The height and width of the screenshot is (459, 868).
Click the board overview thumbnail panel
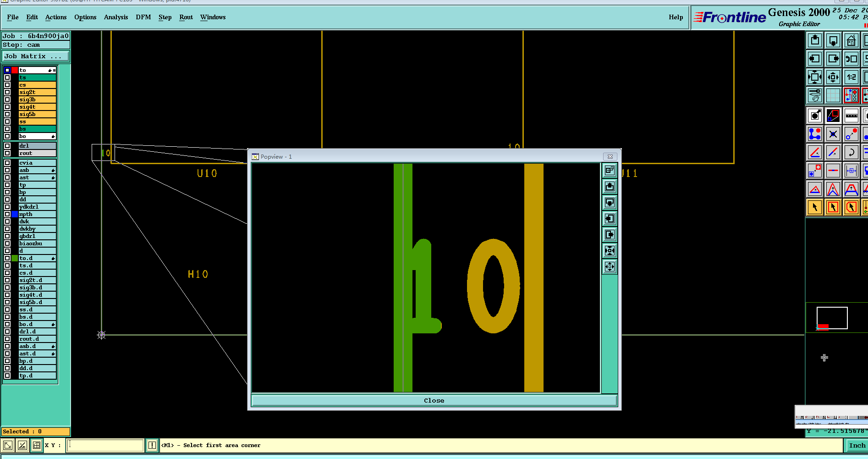(836, 318)
